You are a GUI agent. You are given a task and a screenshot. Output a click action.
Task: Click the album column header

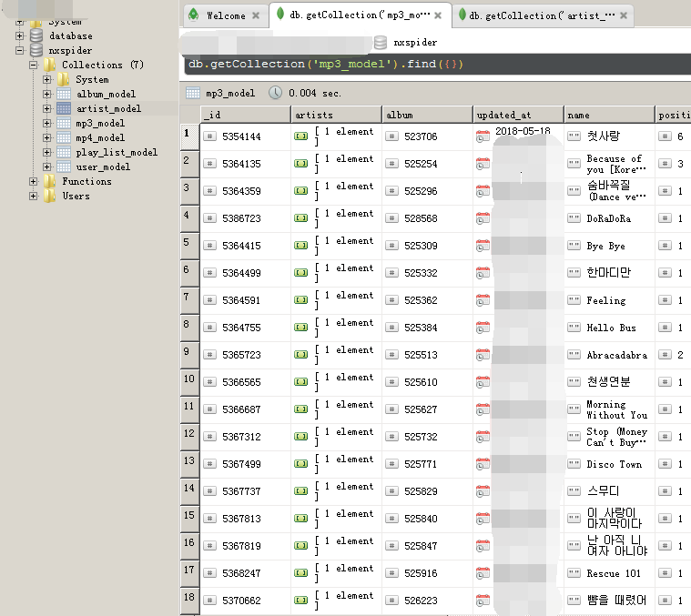(x=428, y=115)
